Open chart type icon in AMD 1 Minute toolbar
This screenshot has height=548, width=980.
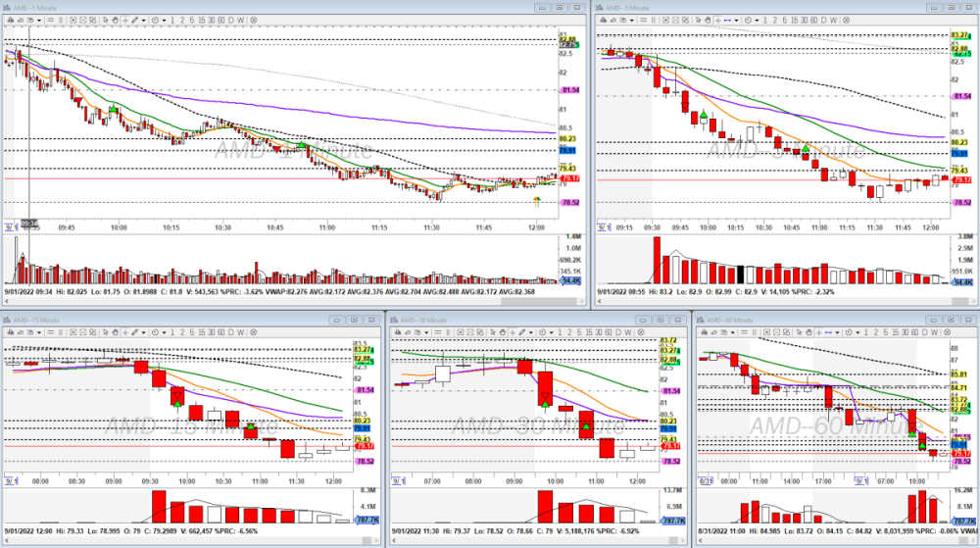[x=11, y=20]
